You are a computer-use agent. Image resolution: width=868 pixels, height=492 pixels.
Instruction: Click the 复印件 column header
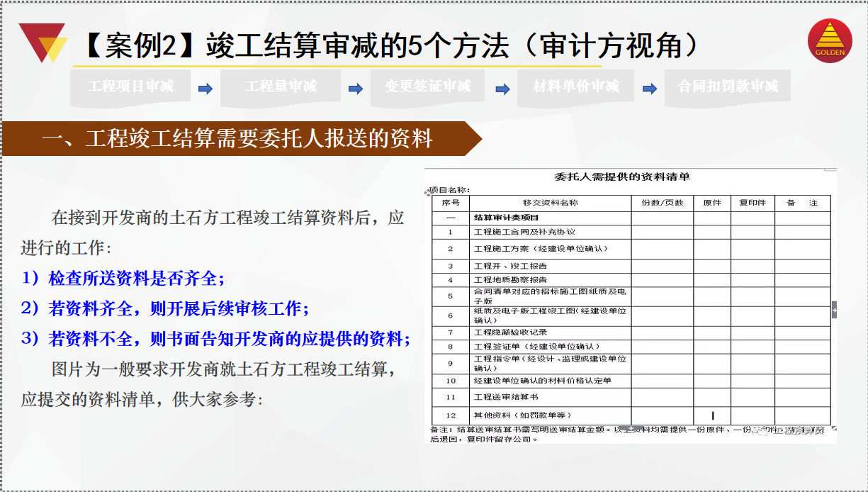click(x=753, y=203)
